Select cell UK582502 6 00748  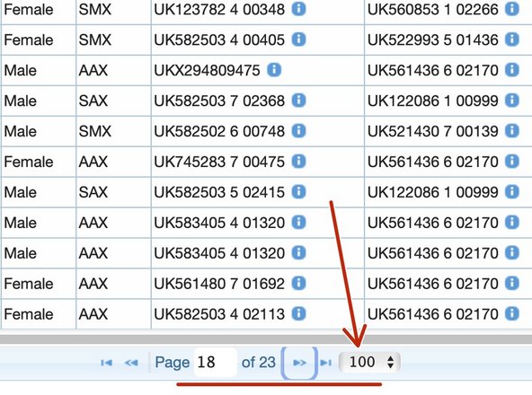[258, 131]
